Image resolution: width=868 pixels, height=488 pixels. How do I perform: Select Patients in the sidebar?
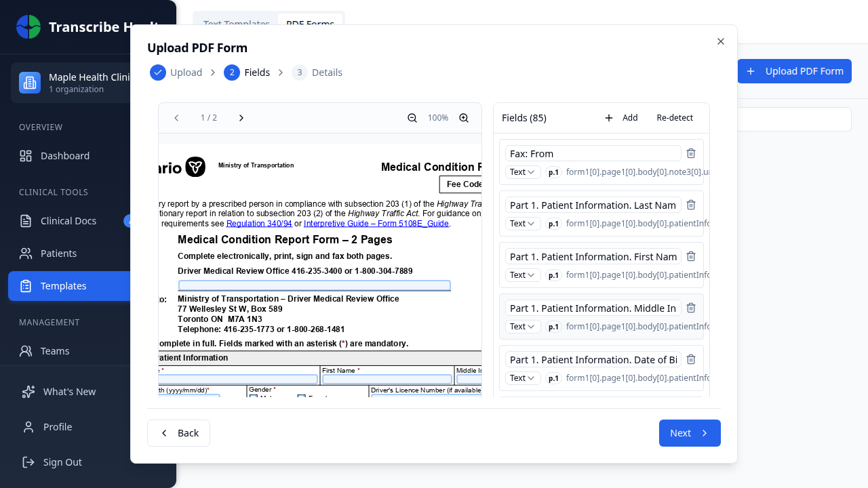(x=58, y=253)
